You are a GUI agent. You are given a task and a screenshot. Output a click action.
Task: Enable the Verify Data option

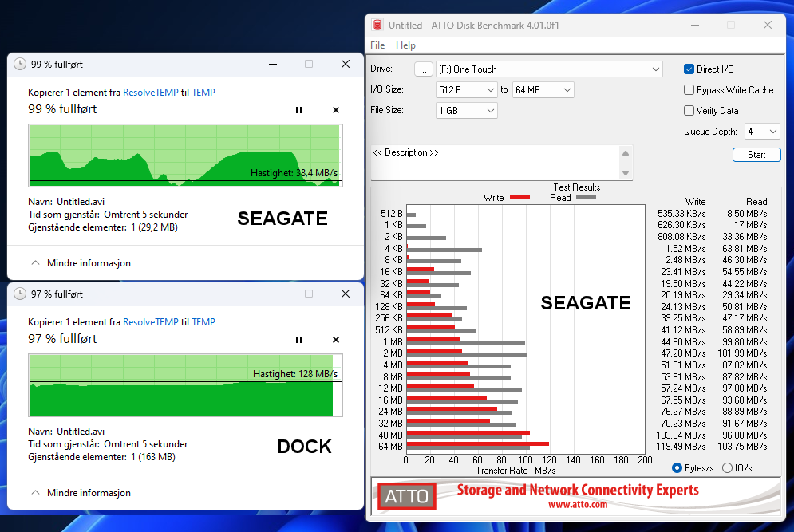pyautogui.click(x=689, y=110)
